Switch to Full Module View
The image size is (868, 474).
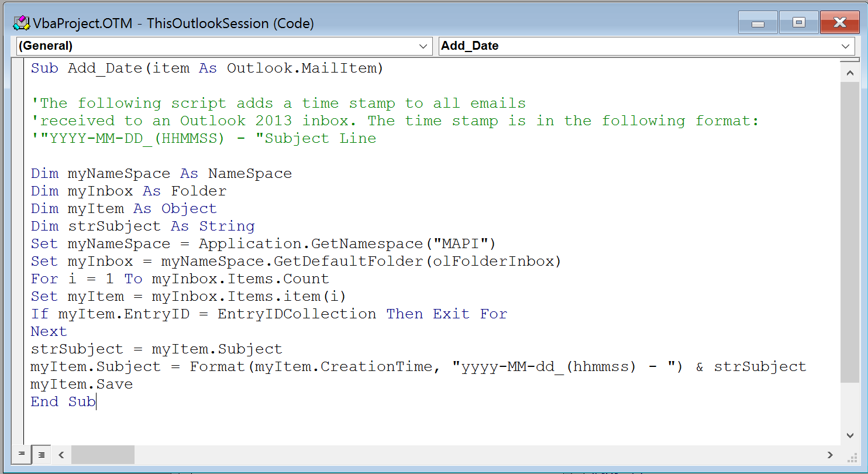(42, 454)
